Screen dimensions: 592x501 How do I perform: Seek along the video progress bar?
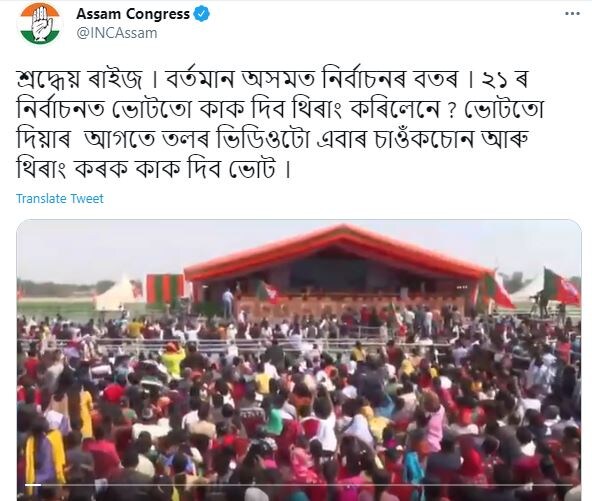point(299,485)
